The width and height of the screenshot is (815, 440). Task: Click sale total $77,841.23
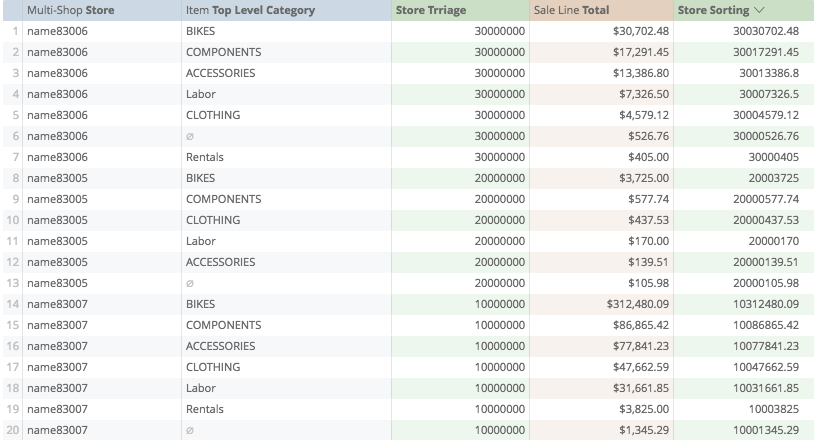tap(641, 346)
